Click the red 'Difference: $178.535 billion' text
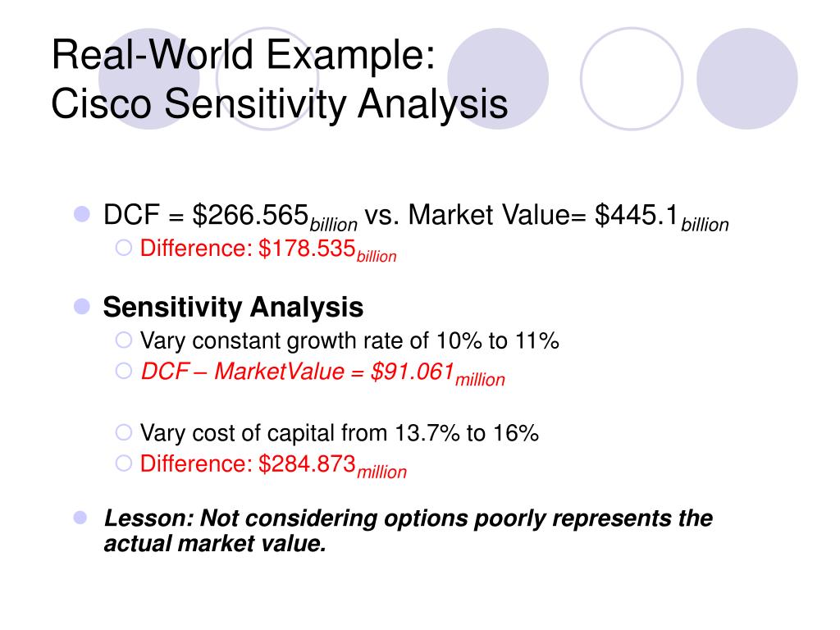This screenshot has width=840, height=630. tap(268, 250)
